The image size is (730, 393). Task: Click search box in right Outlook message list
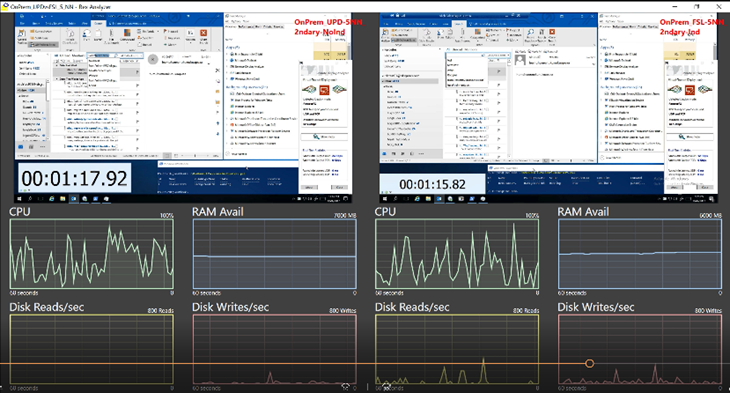[x=466, y=55]
